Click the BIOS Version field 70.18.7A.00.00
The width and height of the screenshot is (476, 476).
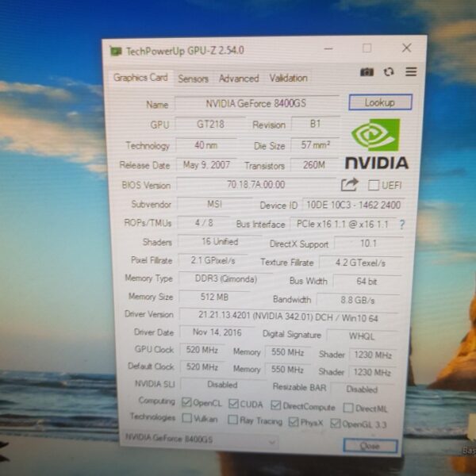coord(256,185)
